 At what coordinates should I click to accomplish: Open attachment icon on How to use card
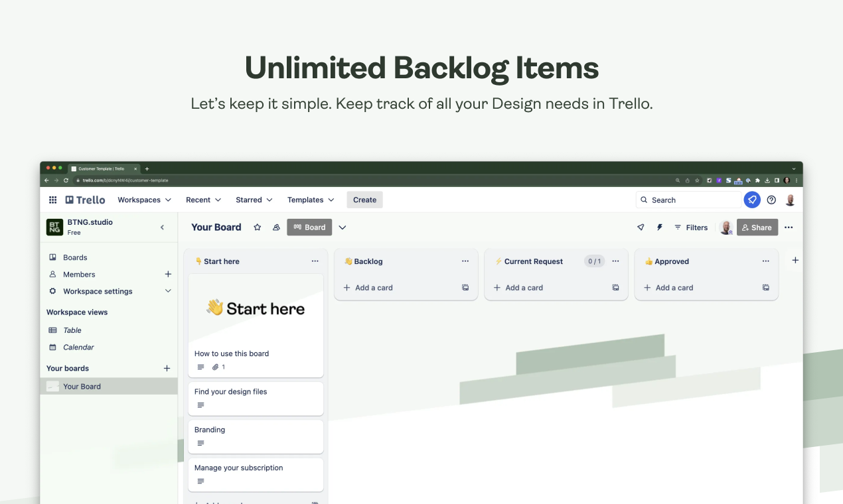(x=215, y=367)
